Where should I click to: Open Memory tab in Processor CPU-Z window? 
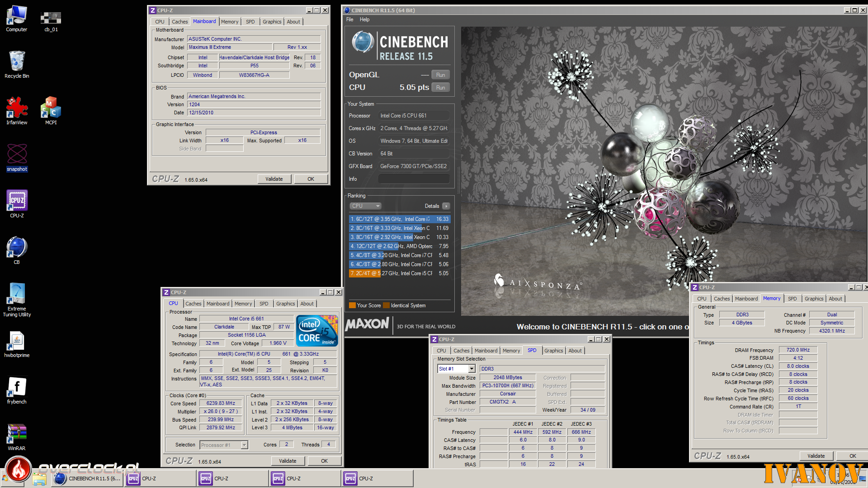[x=243, y=304]
